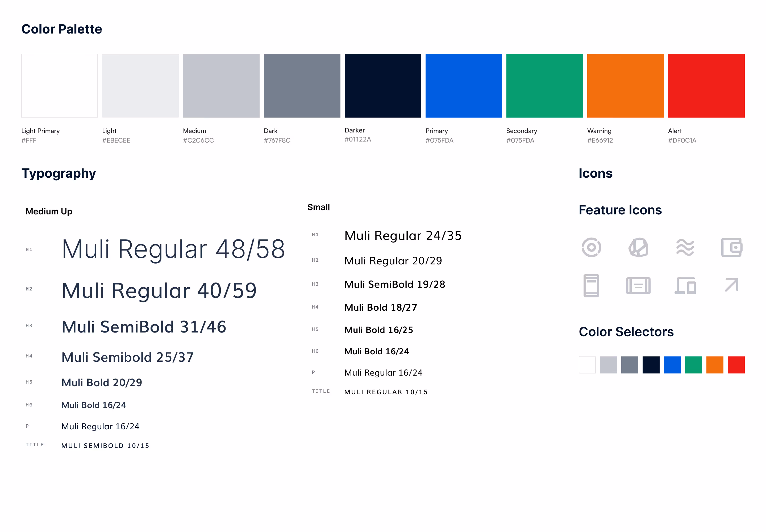Click the "#DF0C1A" hex value
This screenshot has height=532, width=766.
(x=682, y=140)
